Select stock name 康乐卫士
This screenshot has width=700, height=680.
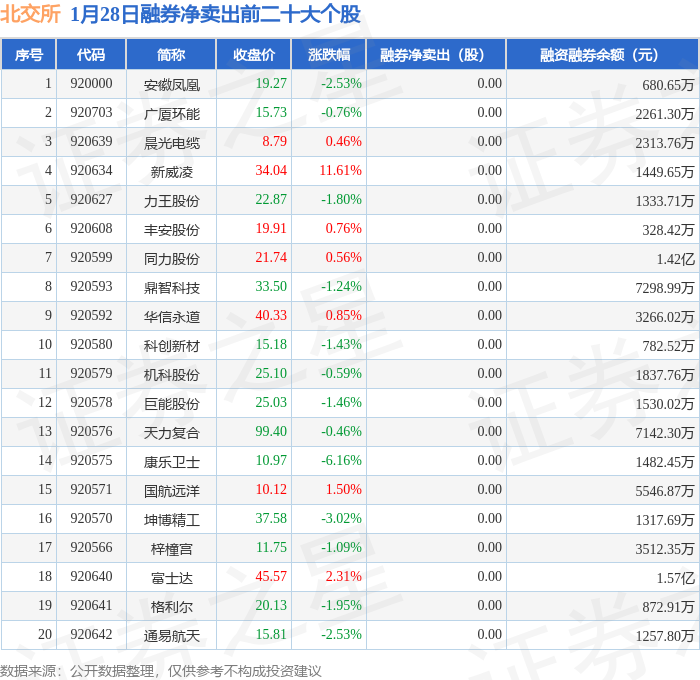point(171,462)
